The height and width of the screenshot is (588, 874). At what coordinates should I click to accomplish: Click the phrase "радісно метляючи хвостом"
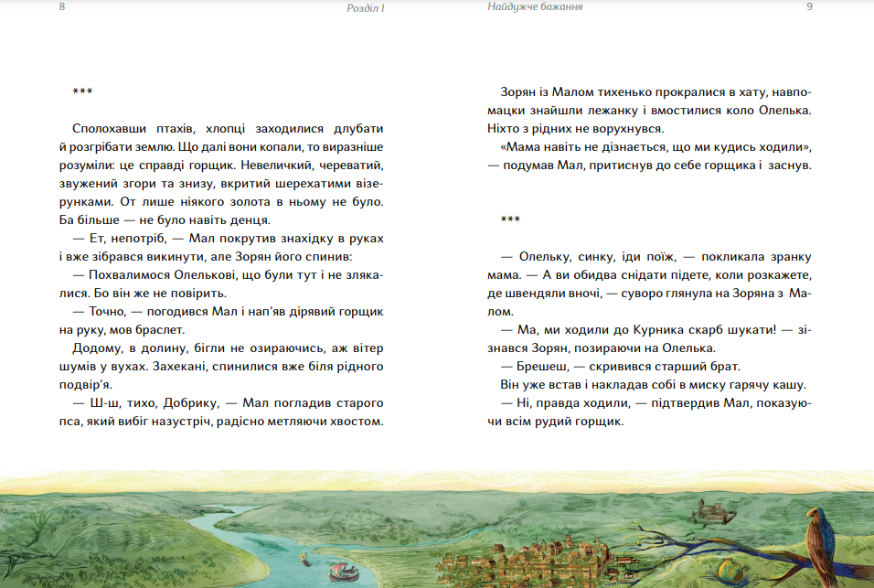click(298, 422)
